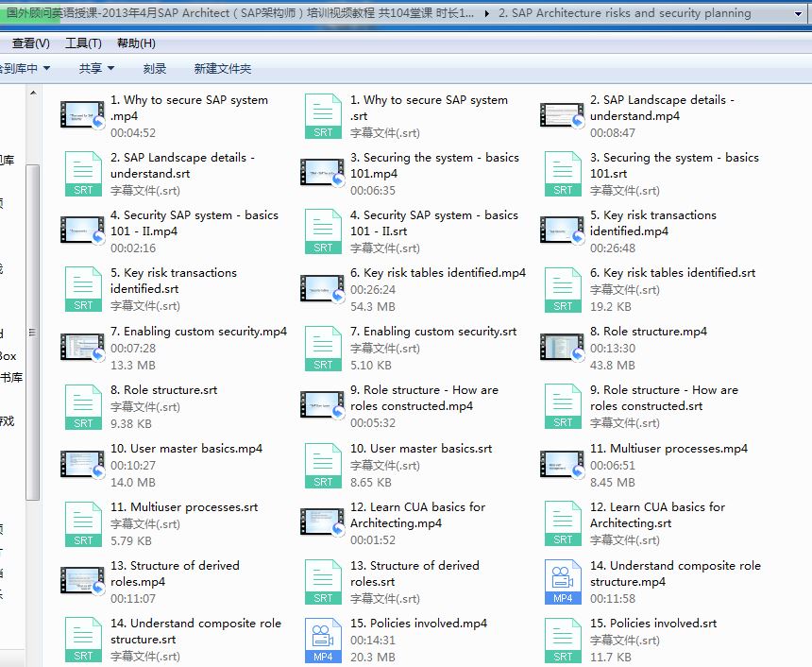The image size is (812, 667).
Task: Select SRT icon of 15. Policies involved.srt
Action: (x=563, y=641)
